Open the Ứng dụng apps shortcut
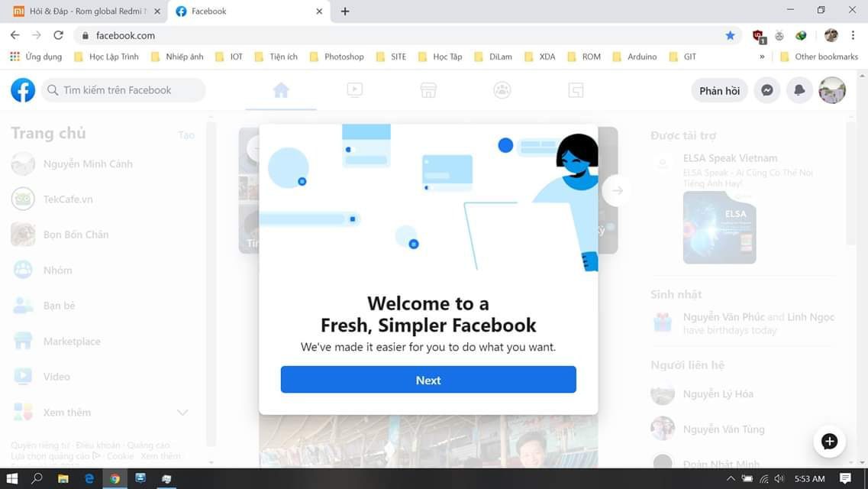Image resolution: width=868 pixels, height=489 pixels. tap(36, 57)
